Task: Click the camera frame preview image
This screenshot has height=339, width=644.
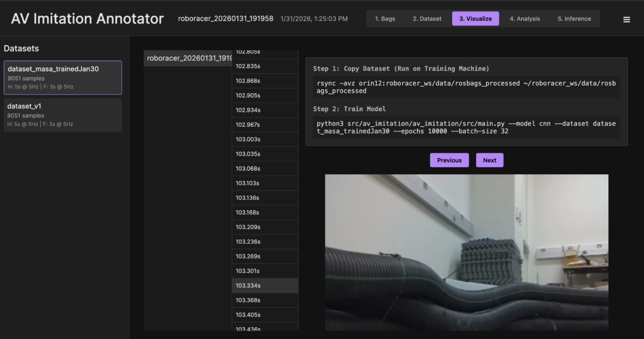Action: (x=466, y=252)
